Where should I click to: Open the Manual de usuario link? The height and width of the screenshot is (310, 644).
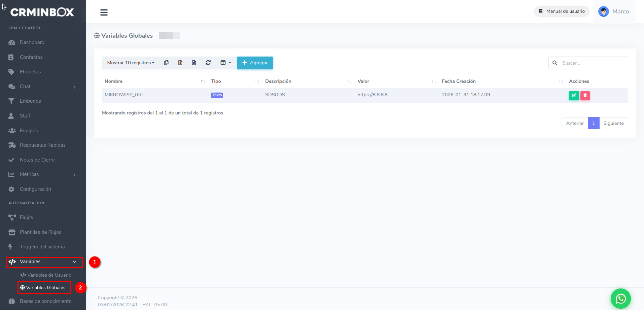click(x=562, y=11)
